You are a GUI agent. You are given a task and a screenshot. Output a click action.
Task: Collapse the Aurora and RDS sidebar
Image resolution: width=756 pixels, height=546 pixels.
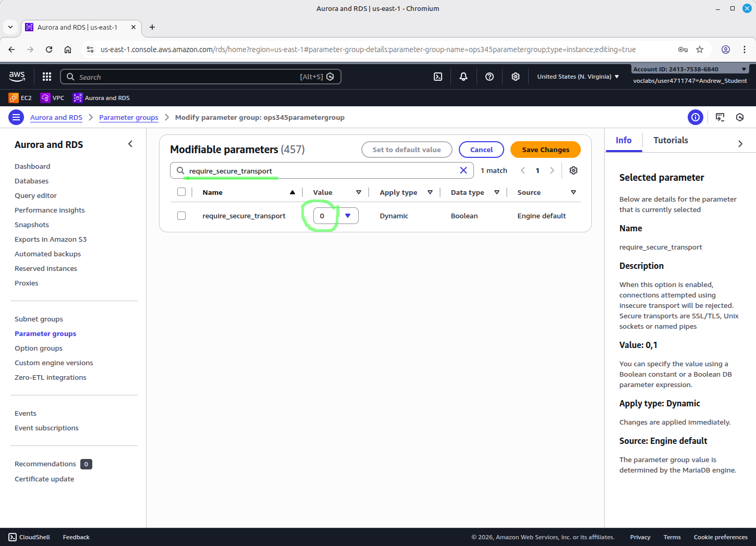pos(130,144)
